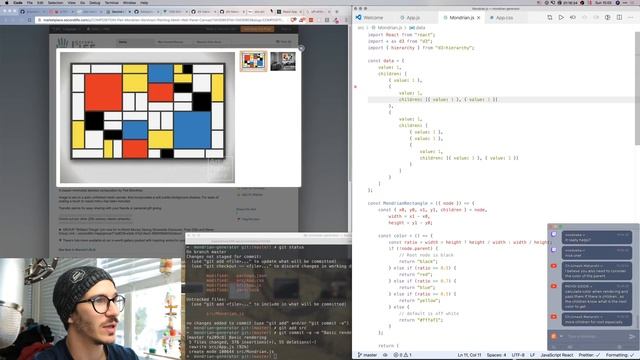Click the browser address bar URL
The height and width of the screenshot is (360, 640).
click(x=163, y=20)
